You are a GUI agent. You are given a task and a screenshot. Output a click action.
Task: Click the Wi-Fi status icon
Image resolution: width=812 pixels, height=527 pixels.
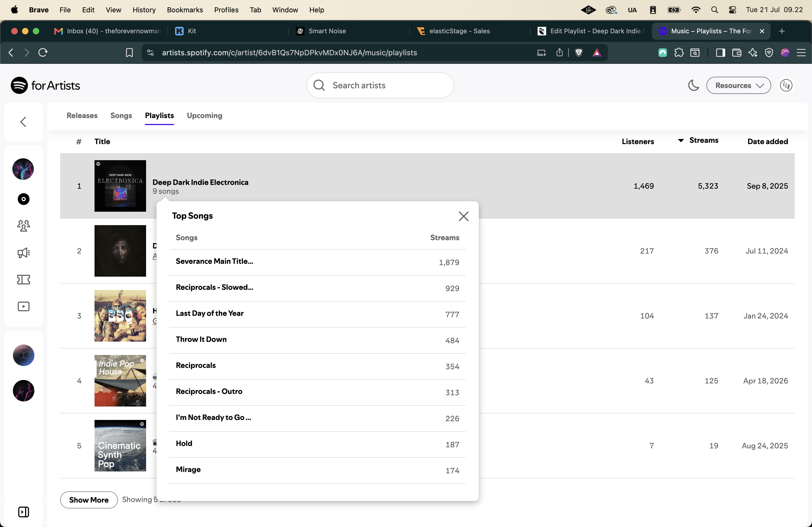tap(696, 10)
